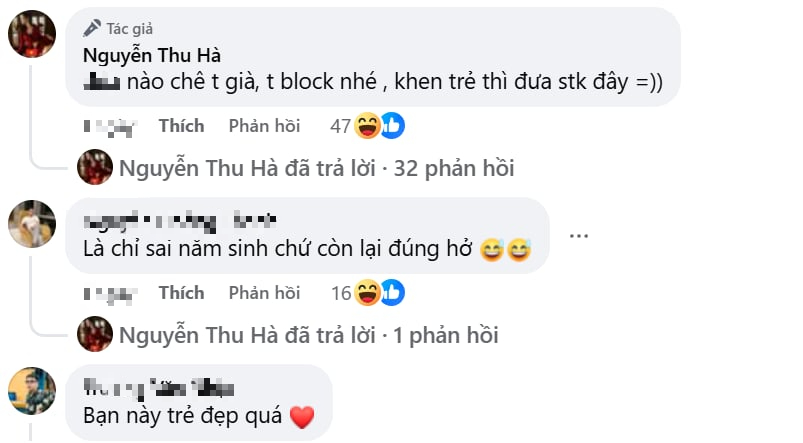This screenshot has height=443, width=803.
Task: View reaction count 16 details
Action: click(x=340, y=293)
